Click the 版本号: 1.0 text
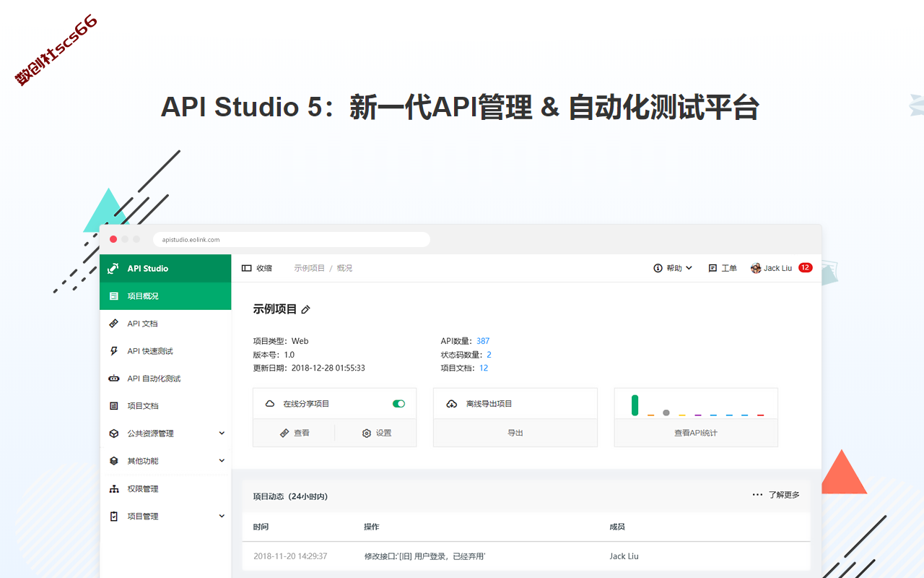This screenshot has height=578, width=924. (274, 355)
